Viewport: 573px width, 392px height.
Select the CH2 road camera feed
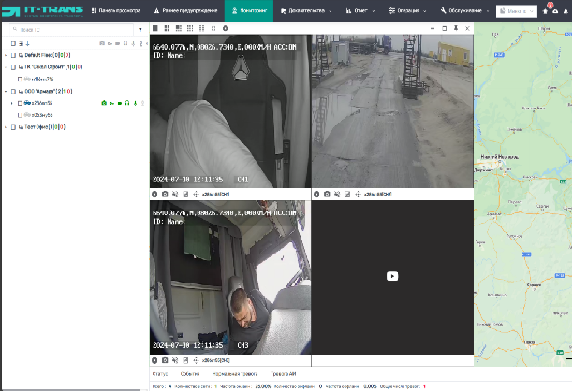pyautogui.click(x=393, y=111)
